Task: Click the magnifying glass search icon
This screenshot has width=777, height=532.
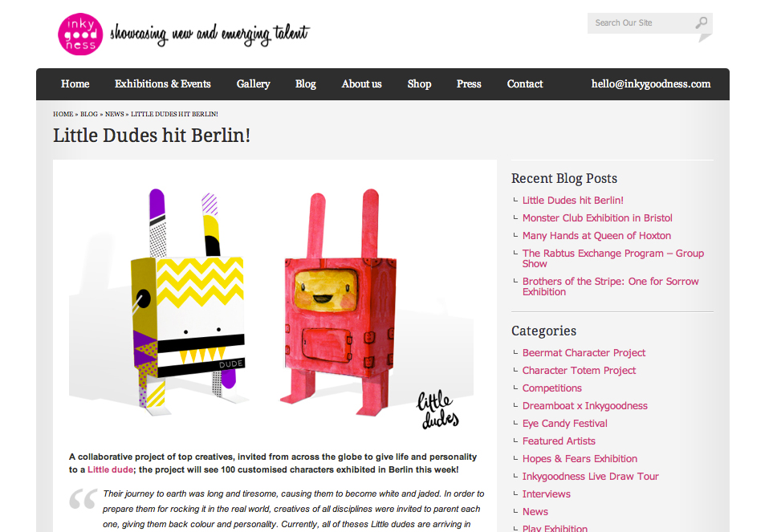Action: click(x=702, y=22)
